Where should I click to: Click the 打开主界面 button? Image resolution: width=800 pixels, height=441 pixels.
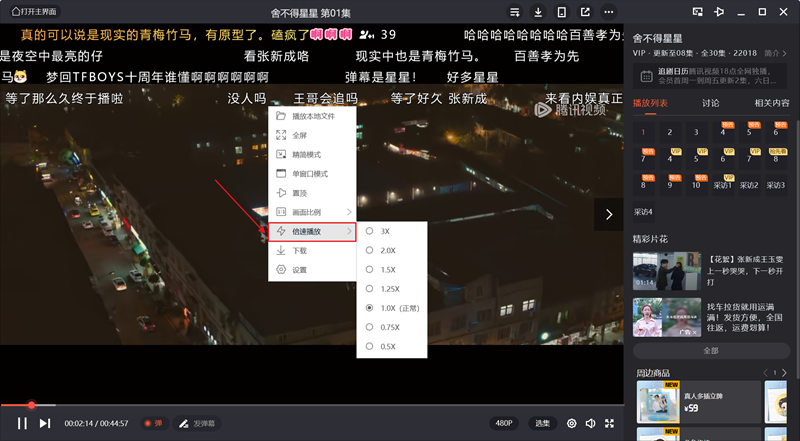click(x=34, y=11)
